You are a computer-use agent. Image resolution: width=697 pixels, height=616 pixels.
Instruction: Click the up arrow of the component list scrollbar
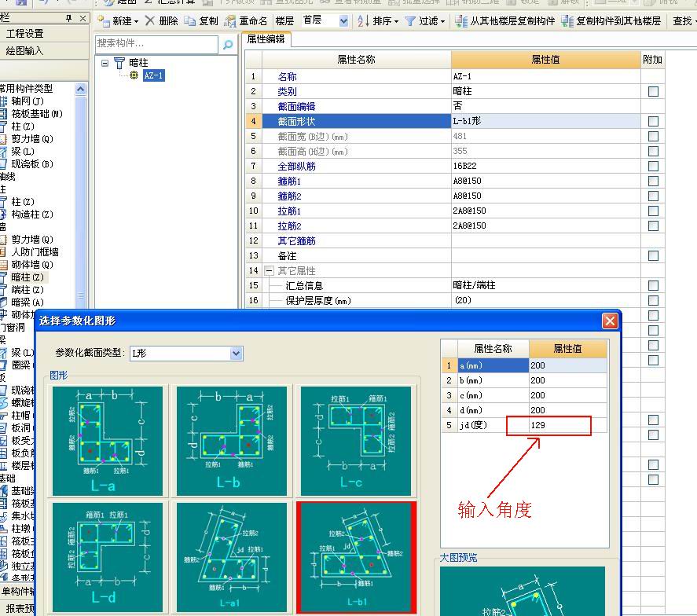[80, 90]
